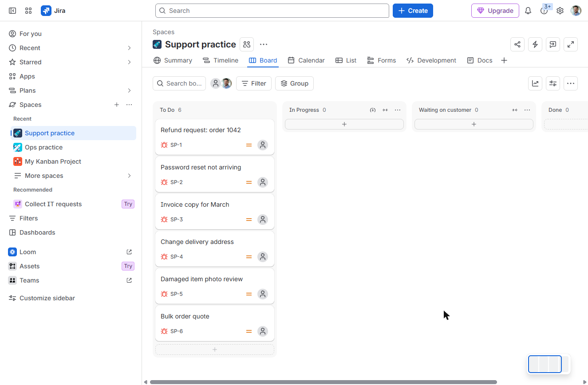Open the app switcher grid icon

point(28,11)
